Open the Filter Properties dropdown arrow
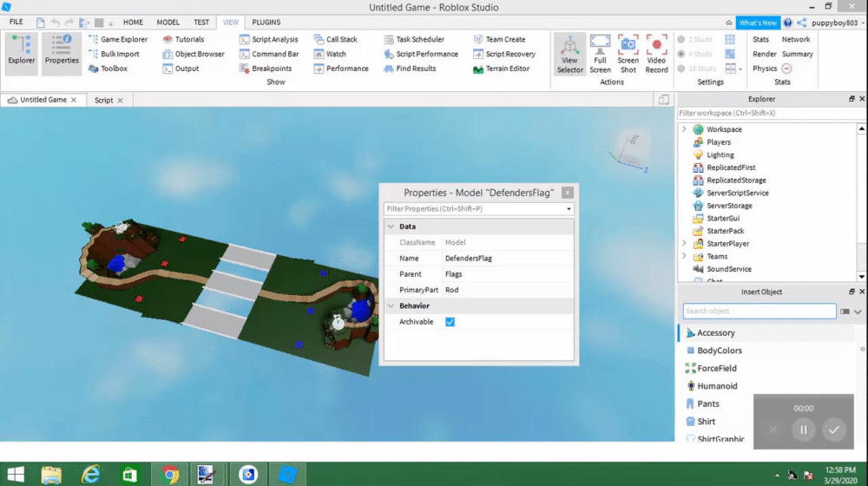 [x=569, y=209]
